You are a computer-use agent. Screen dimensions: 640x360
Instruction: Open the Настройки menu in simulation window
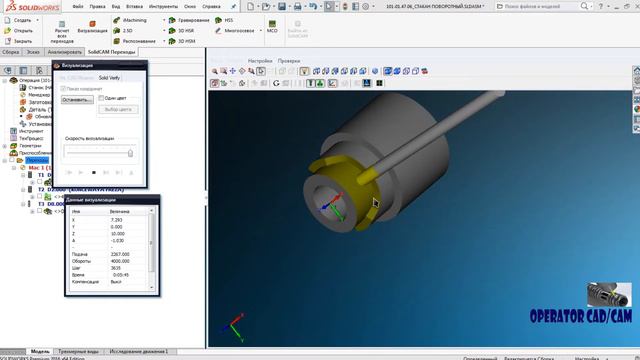pyautogui.click(x=260, y=61)
